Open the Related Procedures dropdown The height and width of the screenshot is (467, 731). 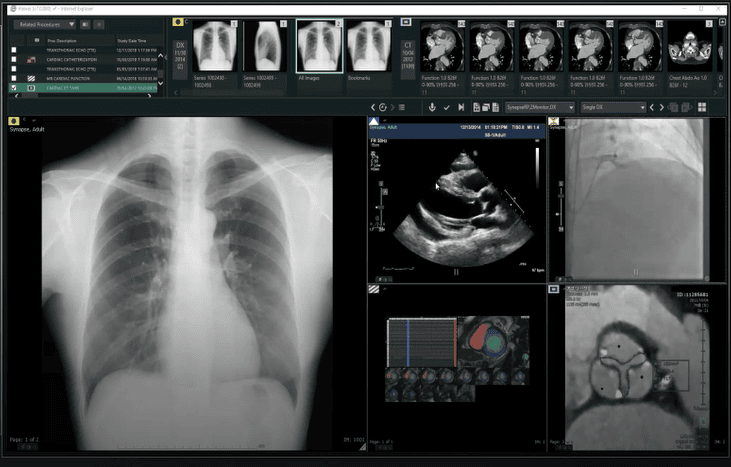[x=45, y=25]
